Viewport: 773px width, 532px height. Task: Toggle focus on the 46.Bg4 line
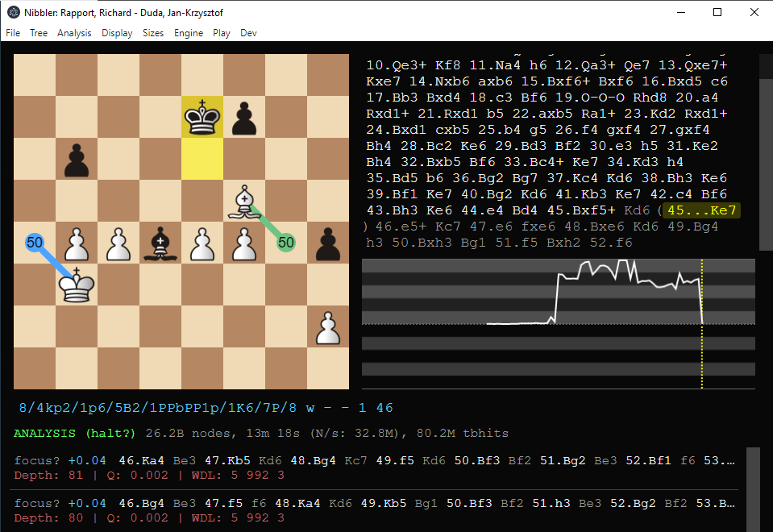37,503
